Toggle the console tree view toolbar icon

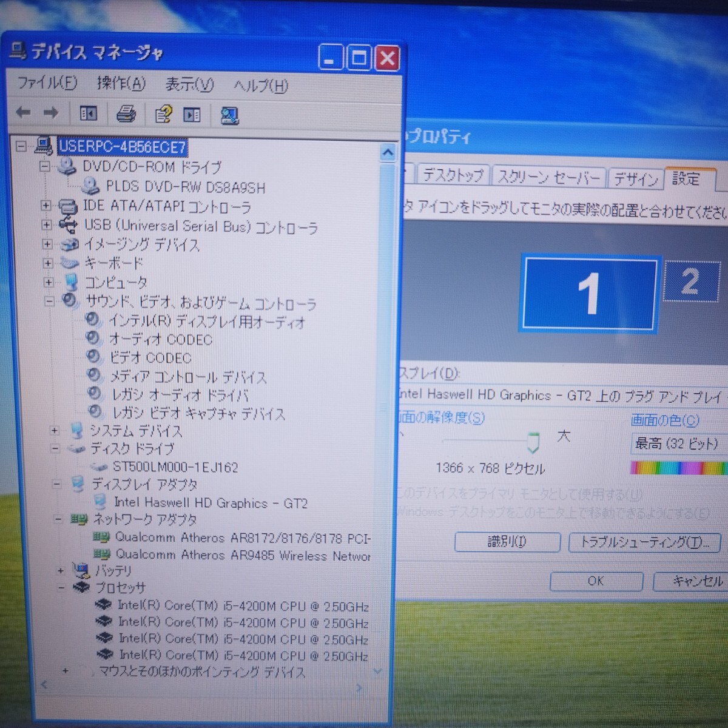(x=89, y=113)
